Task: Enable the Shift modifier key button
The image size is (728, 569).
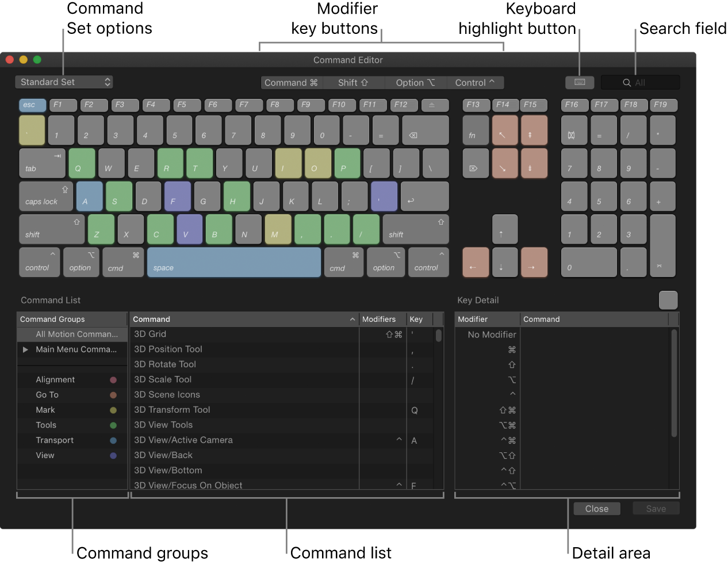Action: click(354, 82)
